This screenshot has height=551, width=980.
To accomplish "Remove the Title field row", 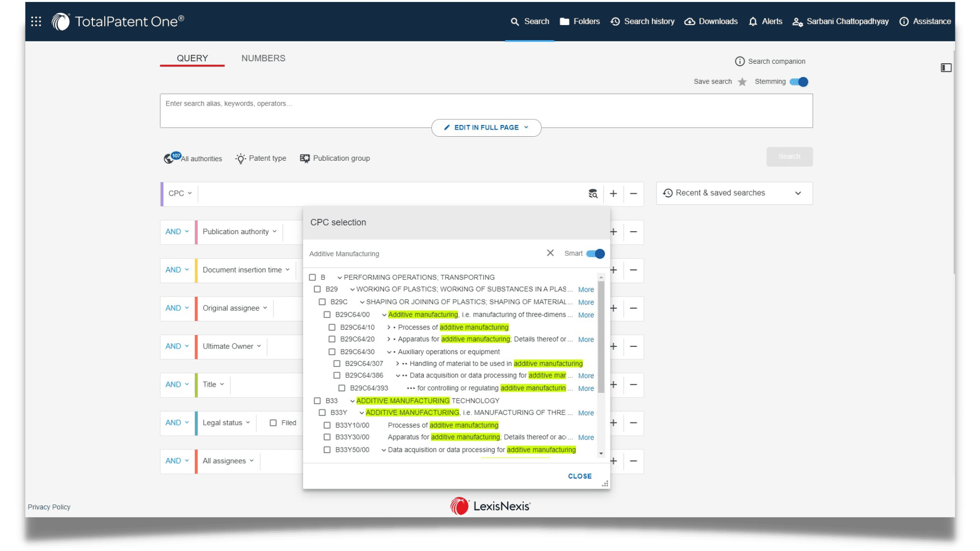I will tap(633, 385).
